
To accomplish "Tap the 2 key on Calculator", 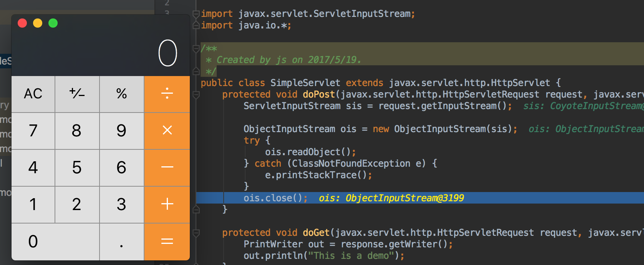I will 77,204.
